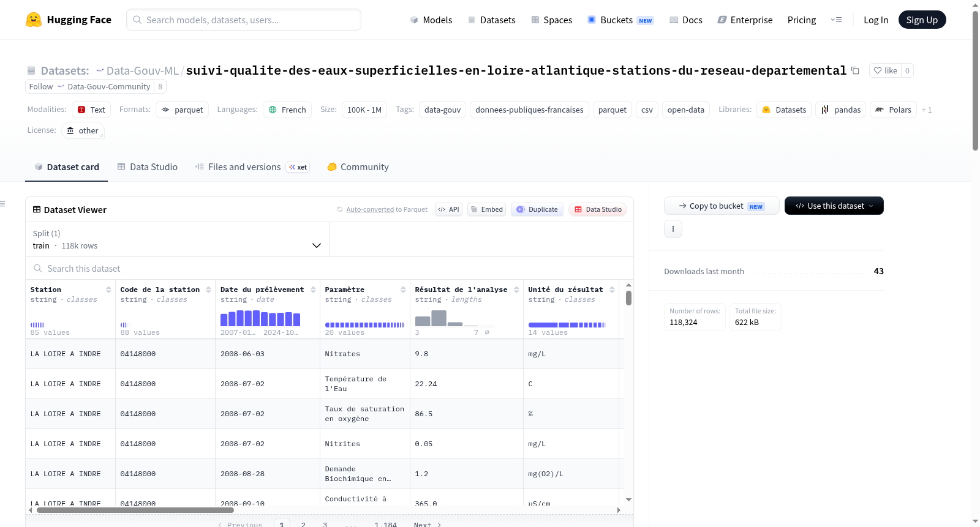
Task: Switch to the Community tab
Action: pyautogui.click(x=358, y=166)
